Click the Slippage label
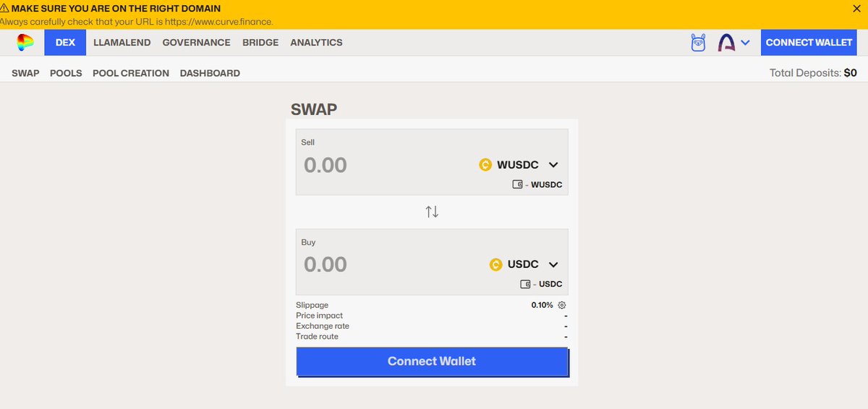 [312, 305]
